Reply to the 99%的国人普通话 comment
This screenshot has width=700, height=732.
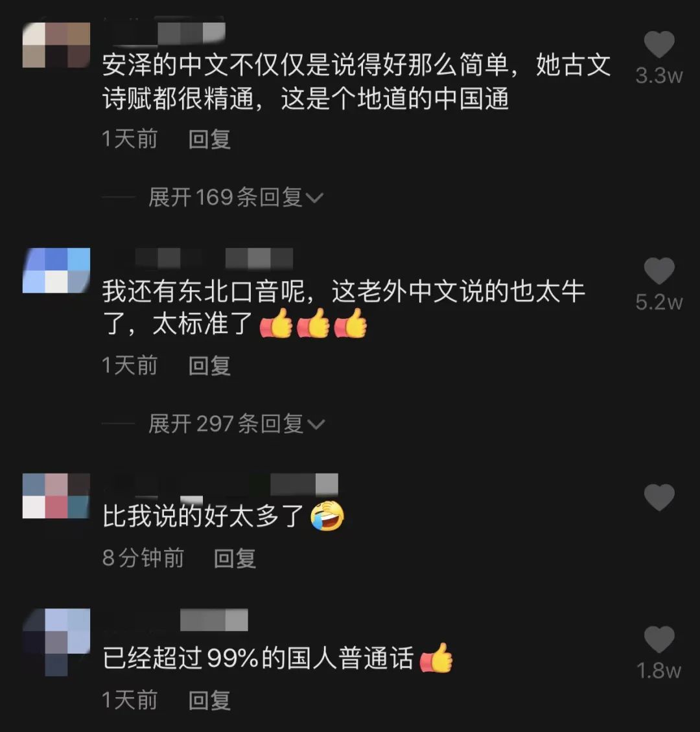coord(209,700)
